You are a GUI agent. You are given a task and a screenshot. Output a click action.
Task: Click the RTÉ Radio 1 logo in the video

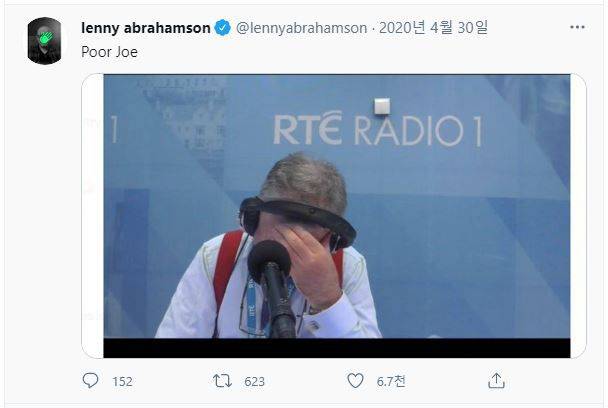point(378,129)
